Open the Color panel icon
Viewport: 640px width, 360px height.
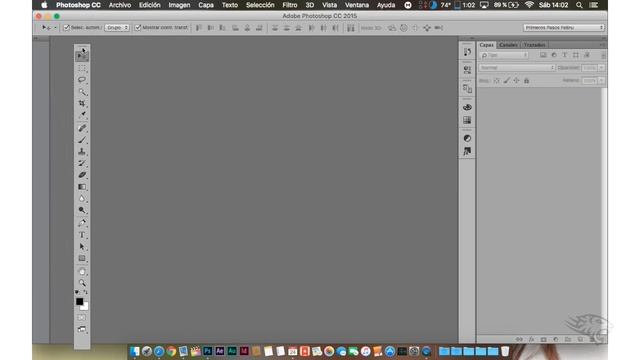tap(467, 107)
